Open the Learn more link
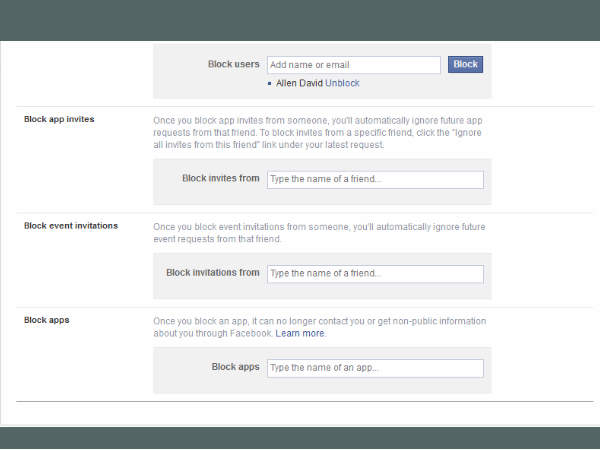 300,333
